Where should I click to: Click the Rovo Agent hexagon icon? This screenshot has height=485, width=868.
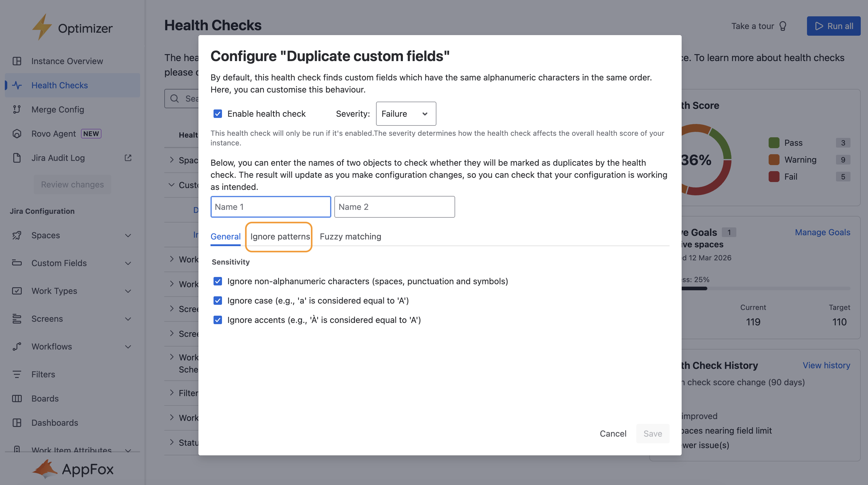tap(17, 134)
